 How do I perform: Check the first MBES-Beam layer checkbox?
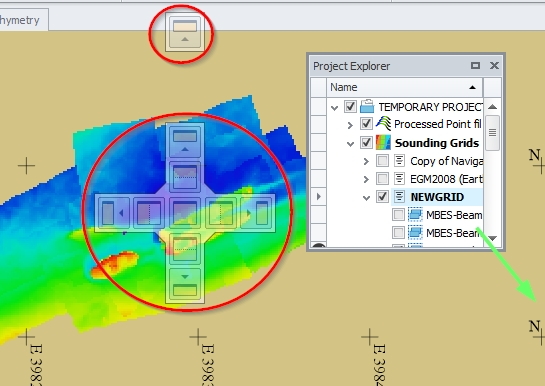click(398, 215)
